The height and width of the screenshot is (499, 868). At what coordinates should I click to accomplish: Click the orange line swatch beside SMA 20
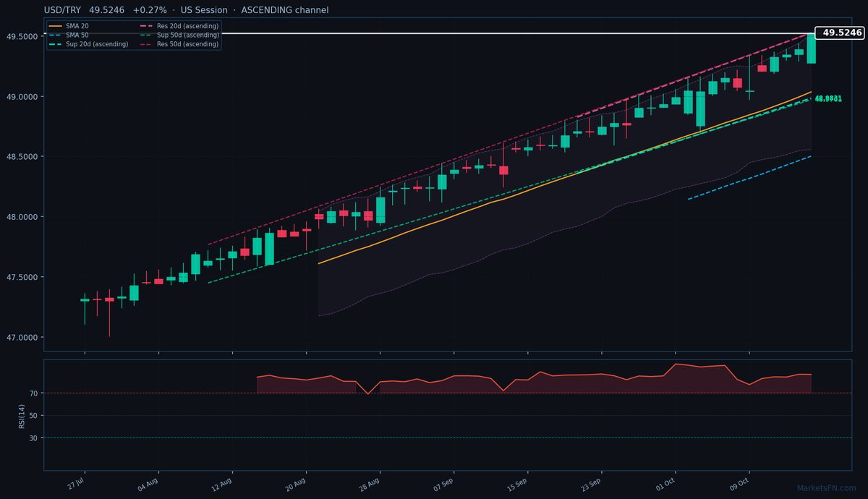point(55,26)
